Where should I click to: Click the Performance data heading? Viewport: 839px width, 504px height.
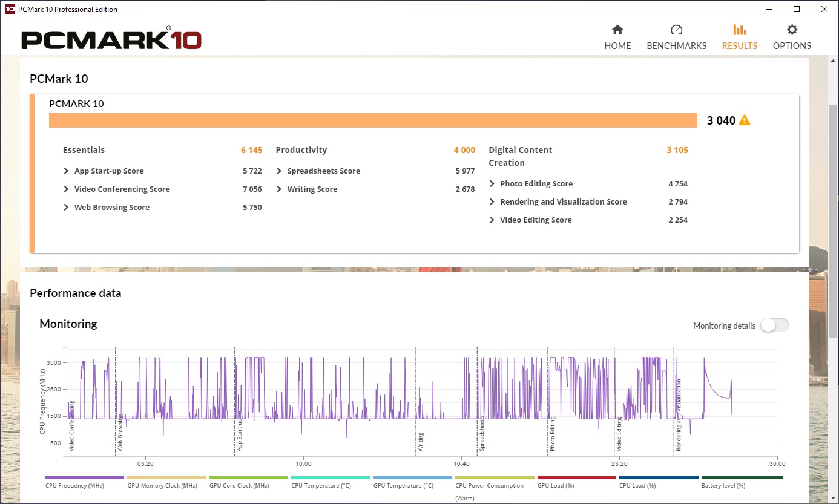[76, 293]
